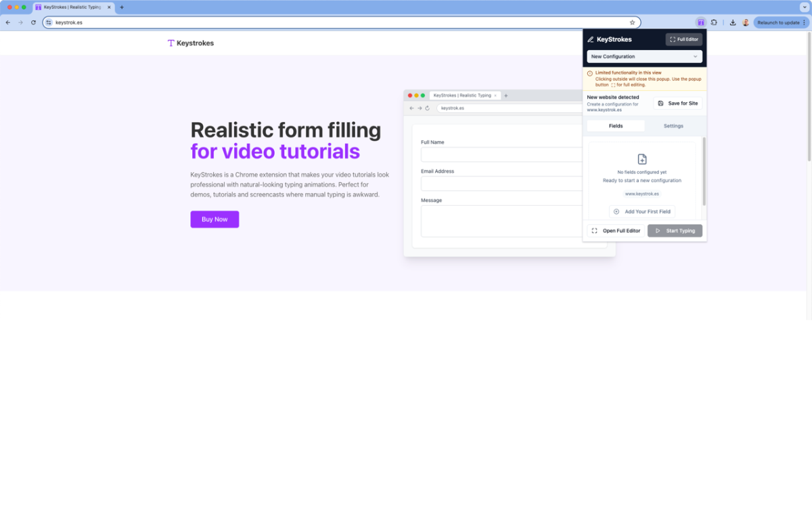
Task: Select the Fields tab in popup
Action: [x=616, y=126]
